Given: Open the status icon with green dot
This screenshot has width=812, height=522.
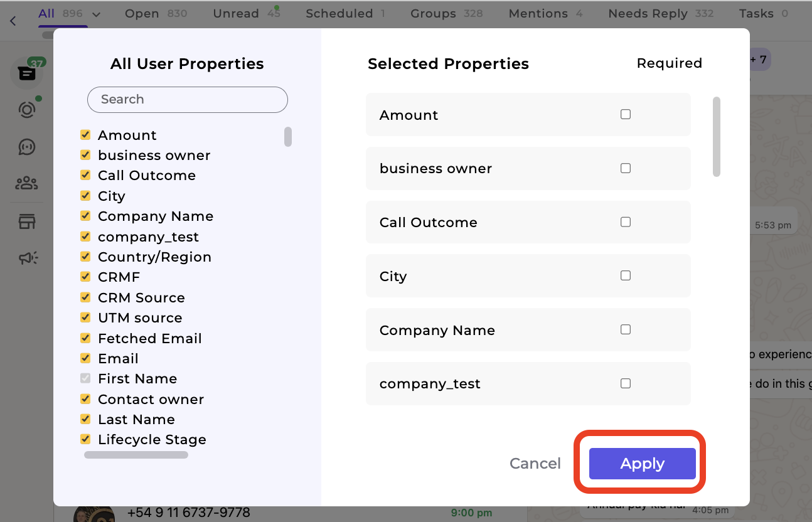Looking at the screenshot, I should [26, 110].
